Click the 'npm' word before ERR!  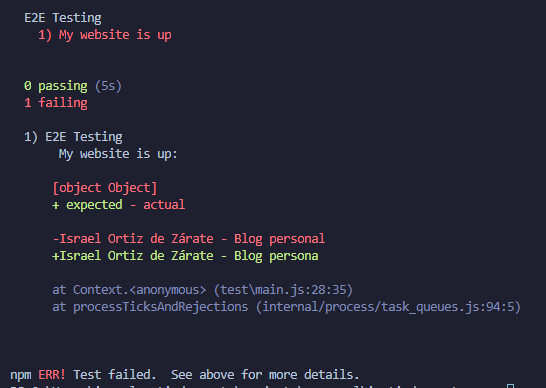click(21, 375)
